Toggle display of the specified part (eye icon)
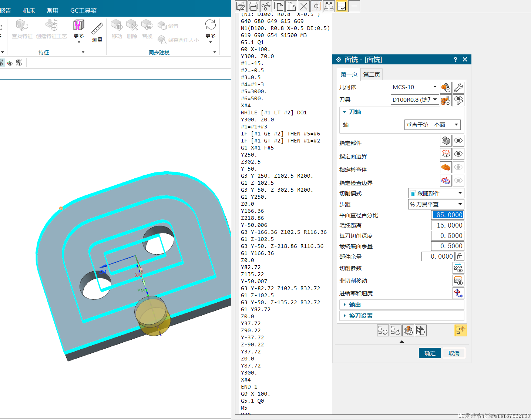This screenshot has width=531, height=420. (458, 141)
